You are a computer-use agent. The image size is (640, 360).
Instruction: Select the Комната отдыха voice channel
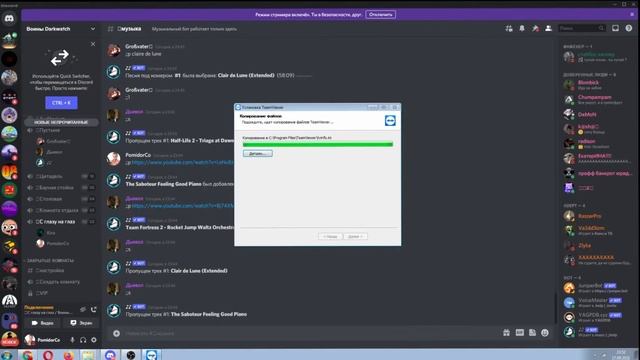(x=60, y=210)
